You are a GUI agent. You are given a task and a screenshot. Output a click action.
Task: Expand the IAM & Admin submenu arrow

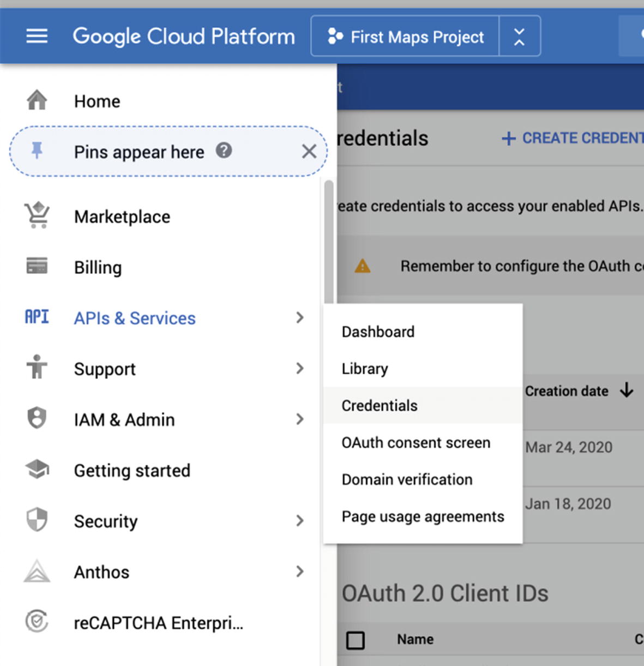click(299, 419)
